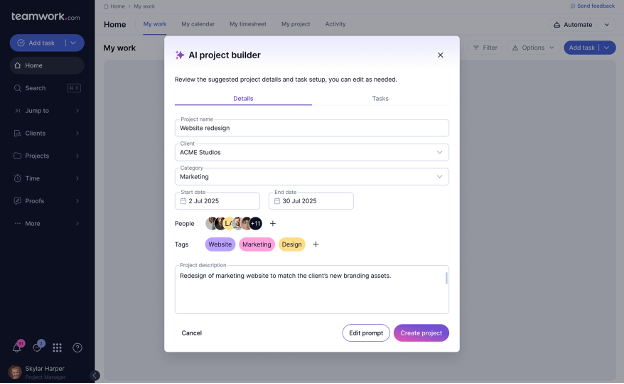The height and width of the screenshot is (384, 624).
Task: Add a tag with the plus icon
Action: (316, 244)
